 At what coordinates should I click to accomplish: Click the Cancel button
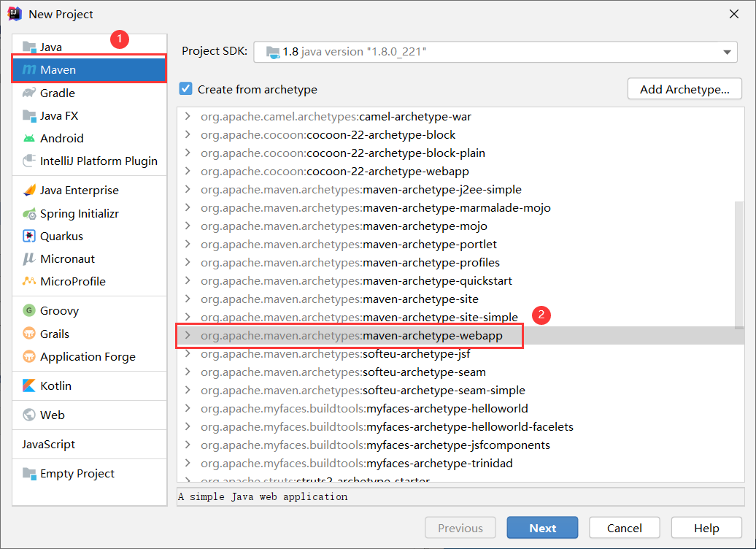tap(625, 528)
